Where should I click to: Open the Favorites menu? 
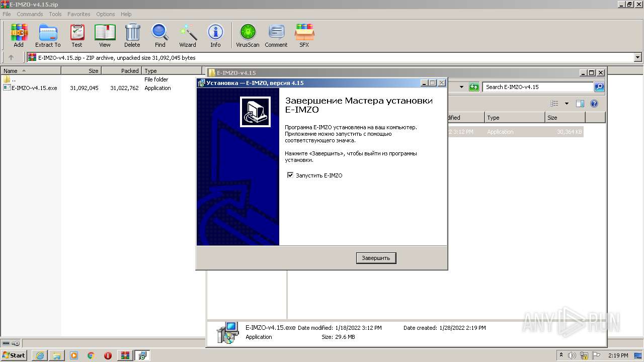79,14
